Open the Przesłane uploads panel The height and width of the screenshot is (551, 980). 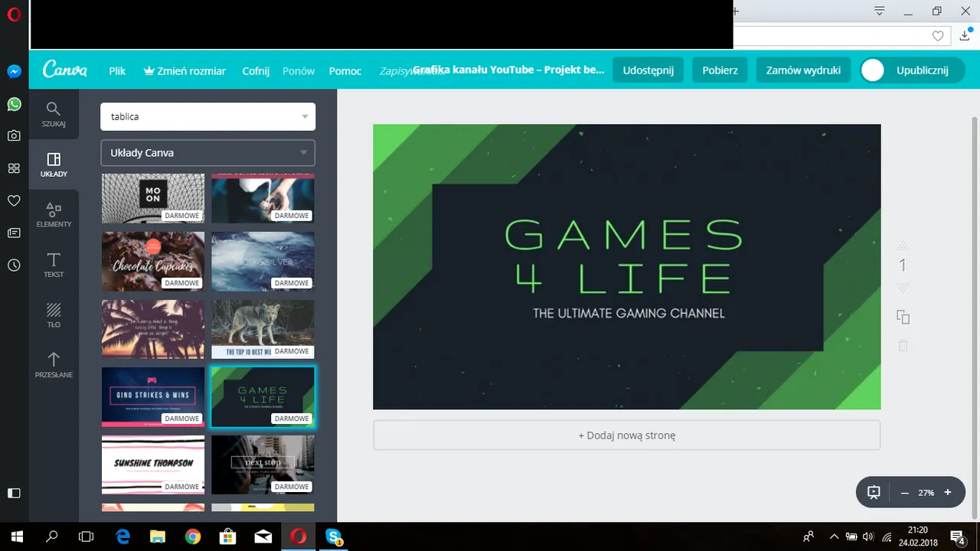[54, 365]
